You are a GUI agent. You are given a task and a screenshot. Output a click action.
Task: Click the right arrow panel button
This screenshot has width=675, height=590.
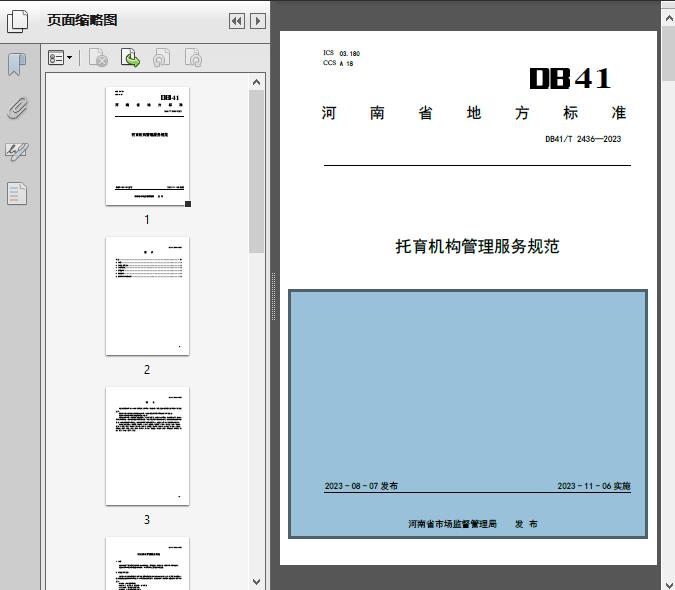click(258, 21)
